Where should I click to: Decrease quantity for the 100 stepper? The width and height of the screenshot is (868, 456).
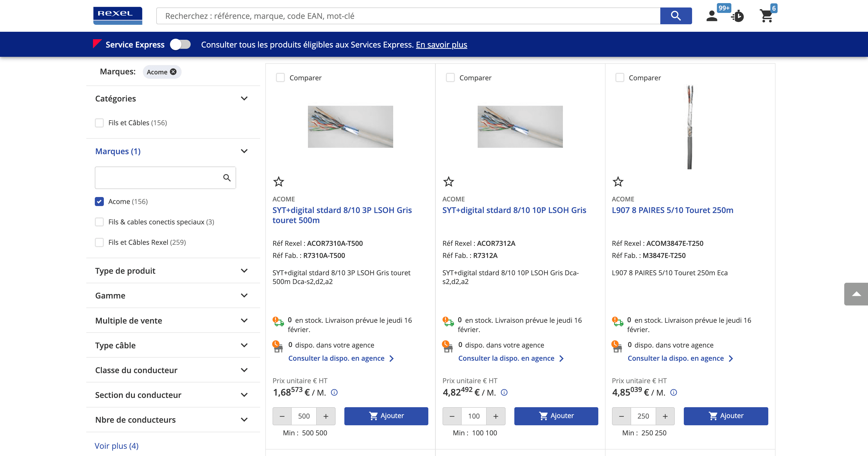click(x=452, y=416)
